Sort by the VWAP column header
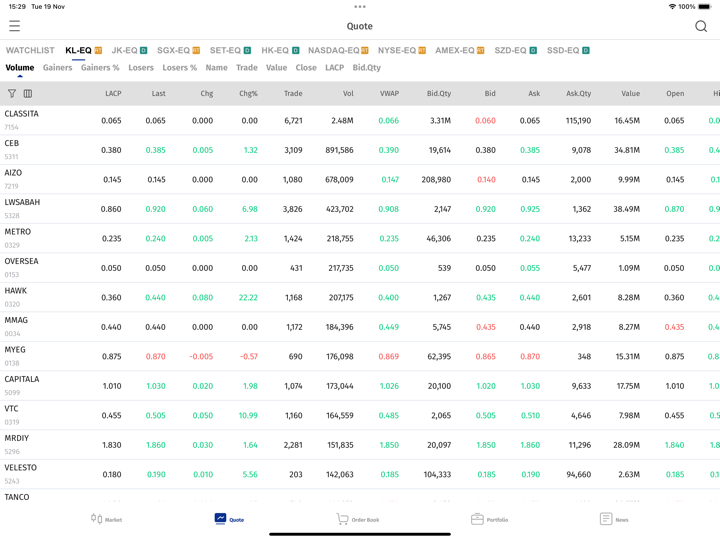The width and height of the screenshot is (720, 540). [389, 94]
